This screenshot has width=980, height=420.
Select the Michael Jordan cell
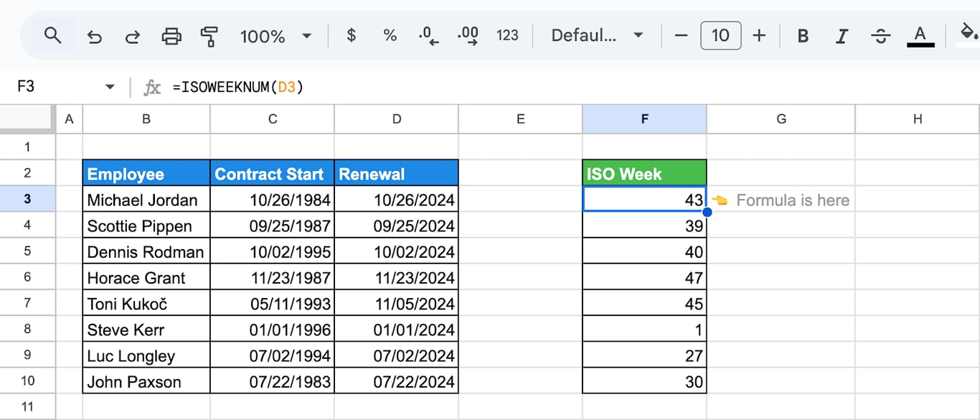click(146, 200)
